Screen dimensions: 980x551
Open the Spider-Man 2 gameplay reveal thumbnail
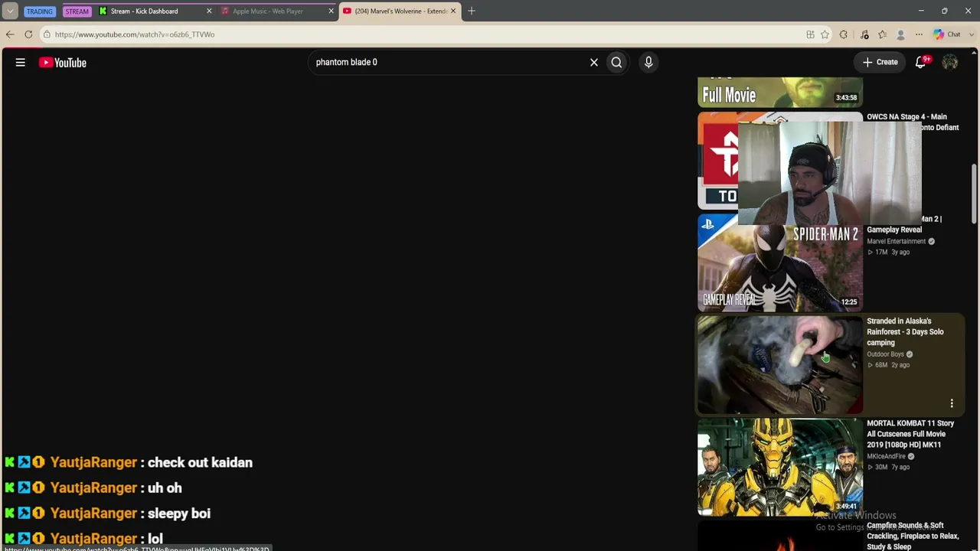point(780,264)
